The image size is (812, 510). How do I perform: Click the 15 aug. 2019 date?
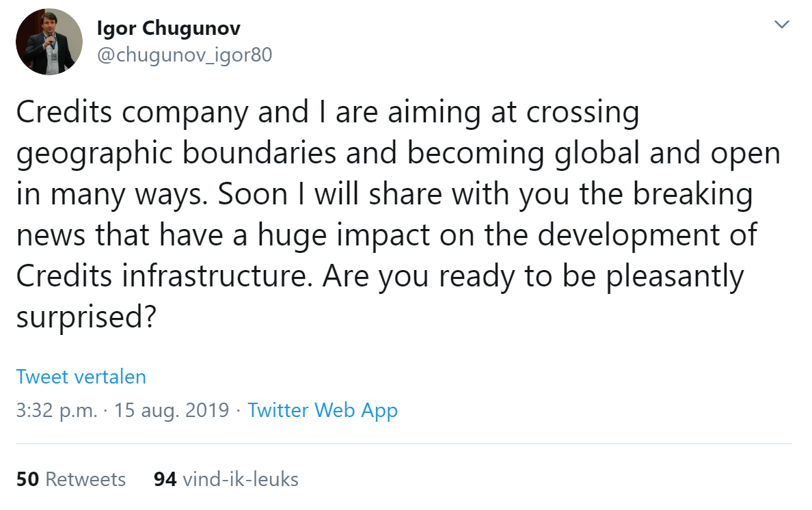(172, 411)
